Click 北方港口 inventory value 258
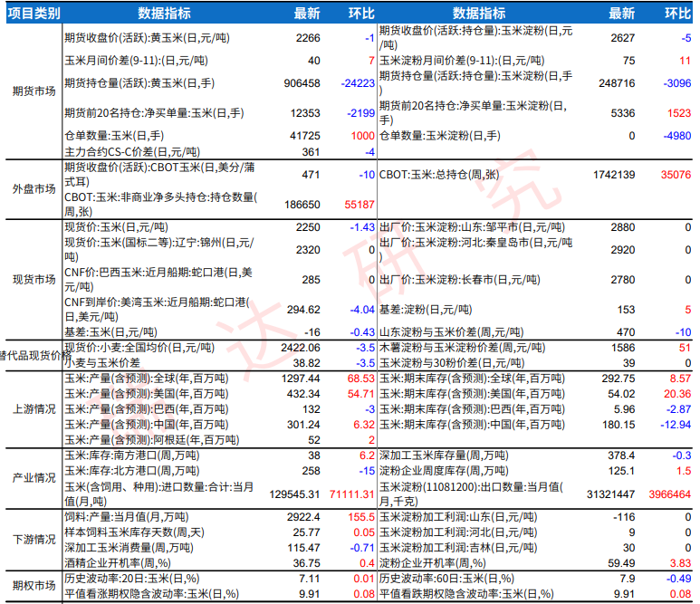 click(312, 471)
